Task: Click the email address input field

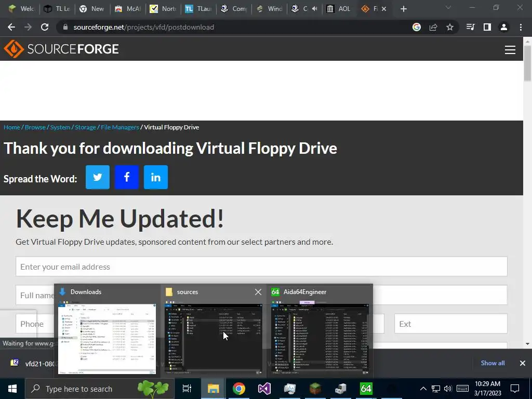Action: pyautogui.click(x=261, y=267)
